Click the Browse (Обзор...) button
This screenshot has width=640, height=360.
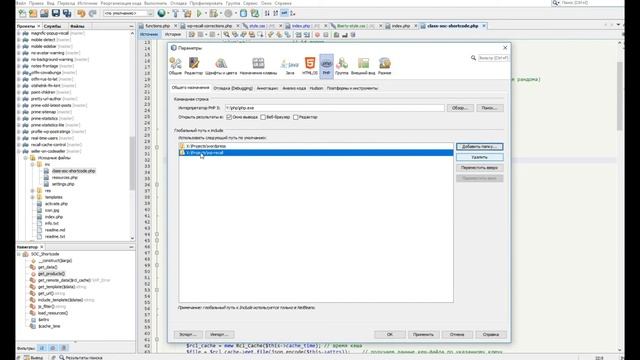click(460, 108)
